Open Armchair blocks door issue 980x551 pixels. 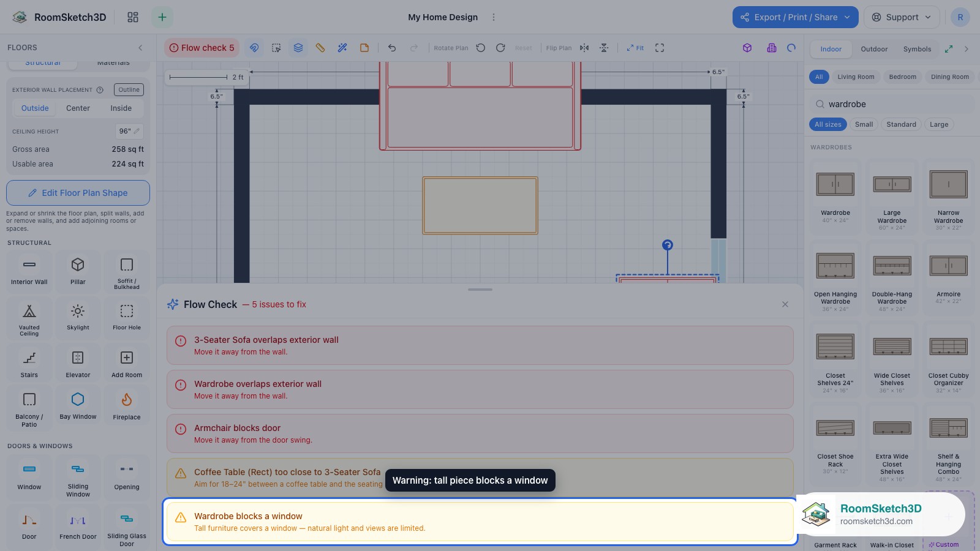click(480, 433)
